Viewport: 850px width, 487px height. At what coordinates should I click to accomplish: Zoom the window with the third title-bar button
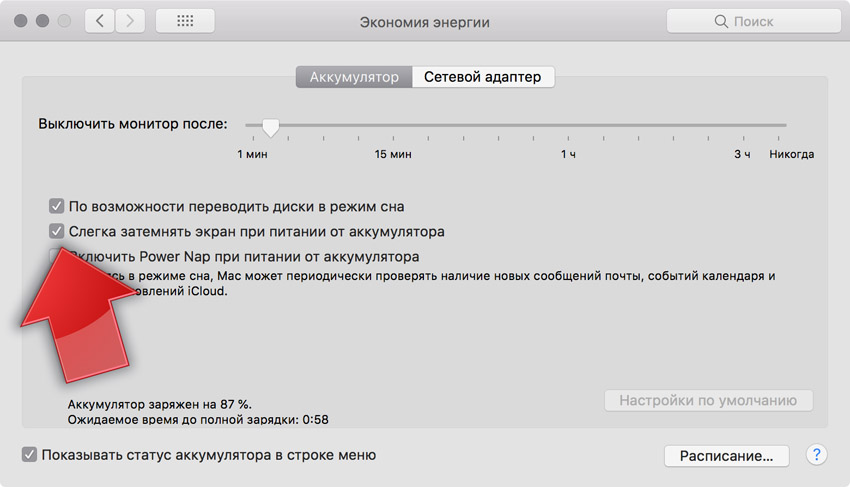(x=64, y=21)
